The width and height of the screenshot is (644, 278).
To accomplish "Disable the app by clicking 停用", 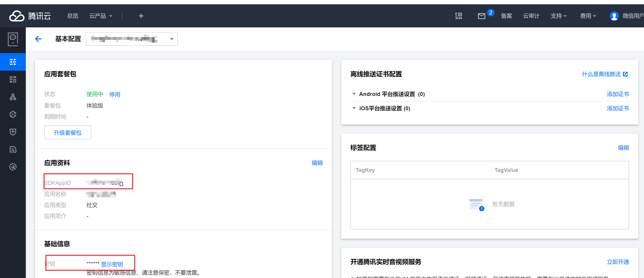I will point(115,94).
